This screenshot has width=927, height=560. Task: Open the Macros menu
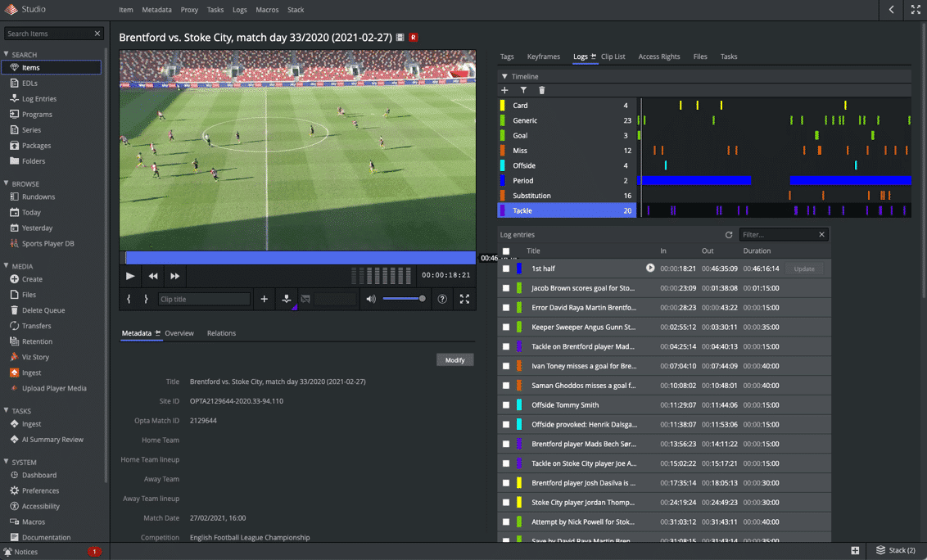267,10
